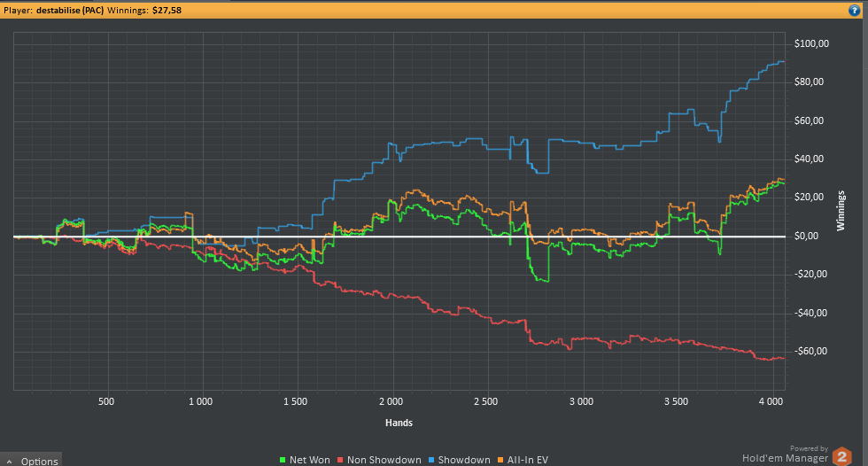Viewport: 868px width, 466px height.
Task: Click player name destabilise (PAC)
Action: pos(70,10)
